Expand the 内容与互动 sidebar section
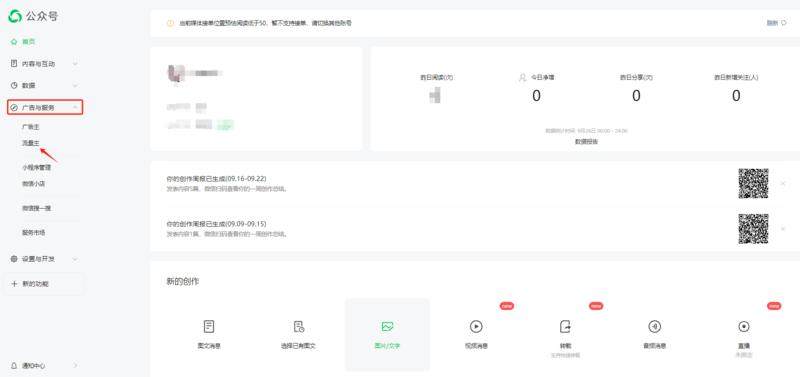The height and width of the screenshot is (377, 800). coord(45,64)
